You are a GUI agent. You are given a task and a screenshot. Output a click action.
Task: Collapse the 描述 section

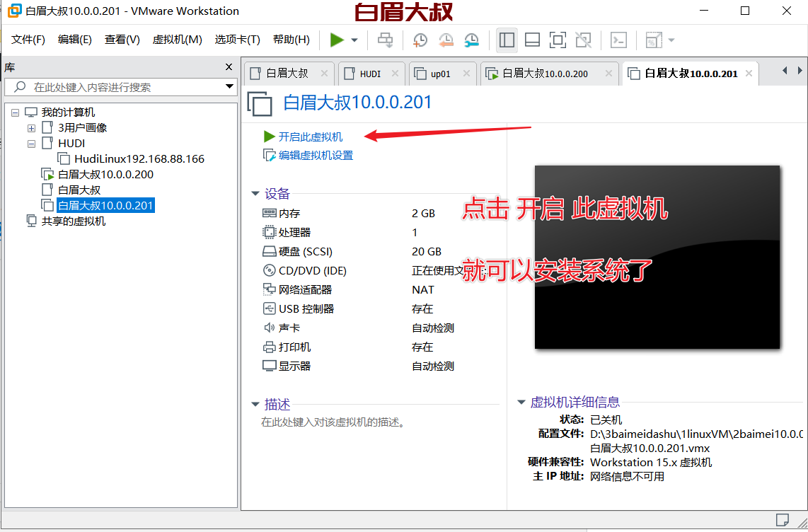(255, 404)
